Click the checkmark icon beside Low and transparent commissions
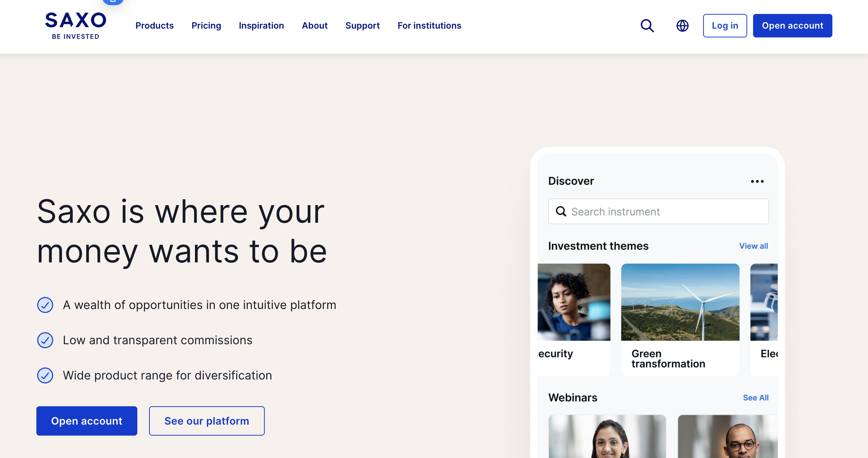868x458 pixels. pyautogui.click(x=45, y=340)
